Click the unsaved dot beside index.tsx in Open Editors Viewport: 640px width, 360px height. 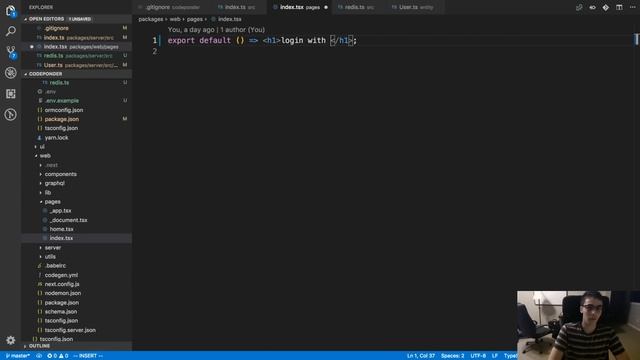click(x=32, y=47)
